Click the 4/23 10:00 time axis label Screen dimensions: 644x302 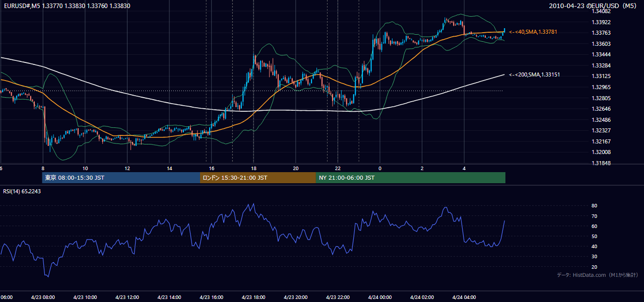[85, 297]
